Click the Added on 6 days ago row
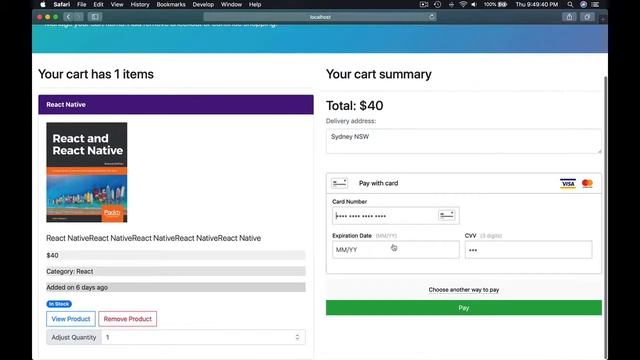The width and height of the screenshot is (640, 360). click(176, 287)
